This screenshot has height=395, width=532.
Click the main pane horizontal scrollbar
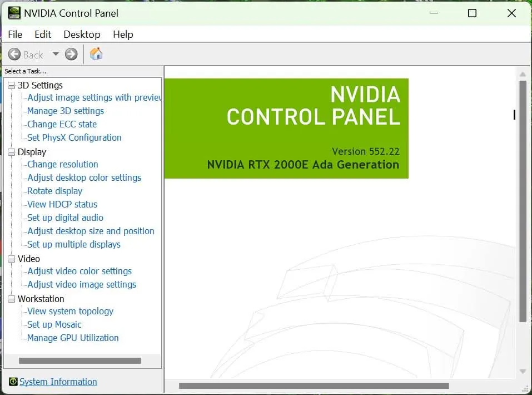(314, 386)
